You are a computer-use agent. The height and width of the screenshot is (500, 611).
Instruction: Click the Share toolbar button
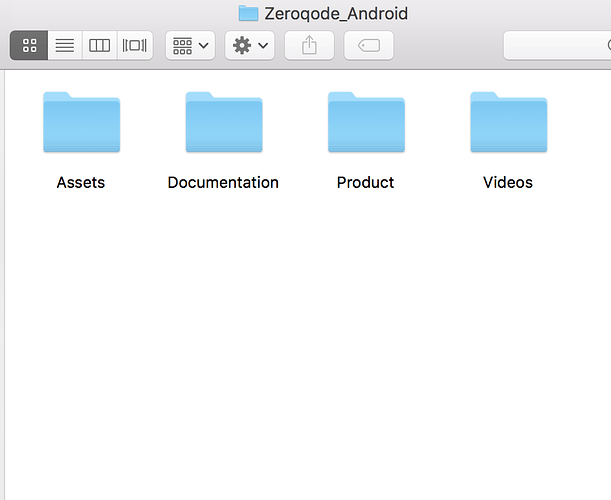(309, 45)
